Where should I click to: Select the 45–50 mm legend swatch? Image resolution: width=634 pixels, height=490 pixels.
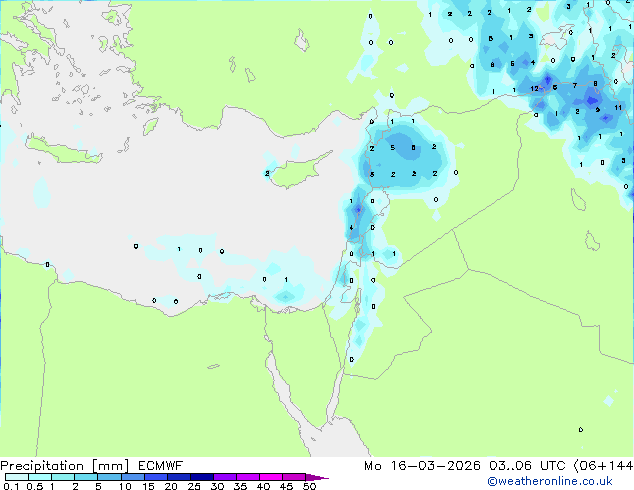click(294, 477)
